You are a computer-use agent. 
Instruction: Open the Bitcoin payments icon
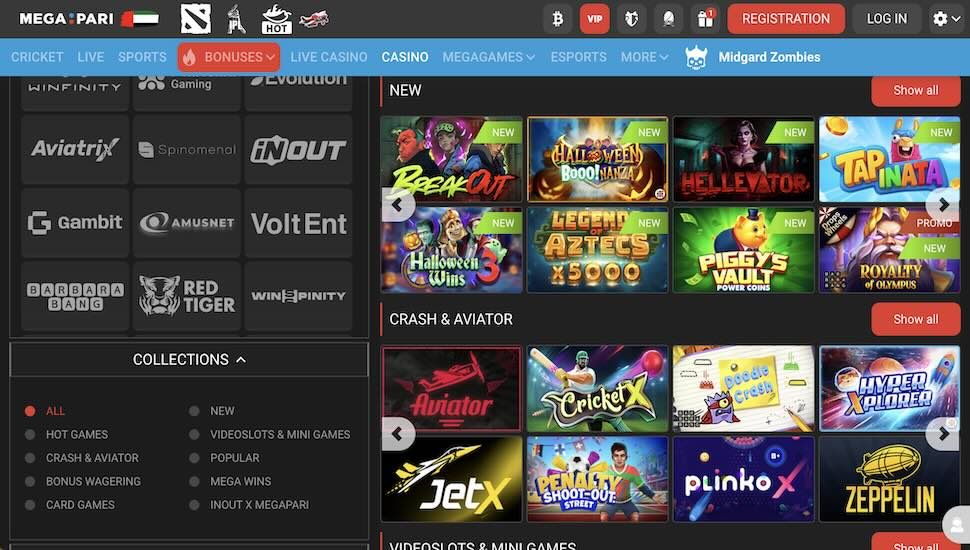point(557,19)
